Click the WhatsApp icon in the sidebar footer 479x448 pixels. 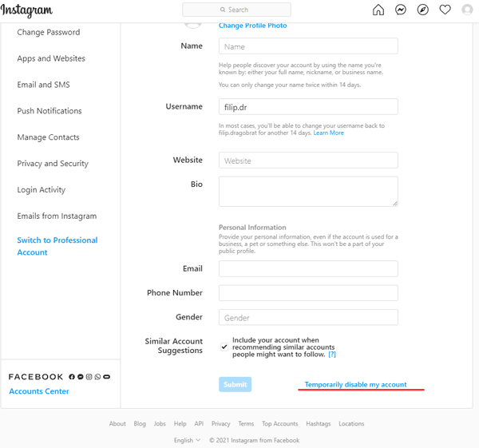click(x=97, y=377)
